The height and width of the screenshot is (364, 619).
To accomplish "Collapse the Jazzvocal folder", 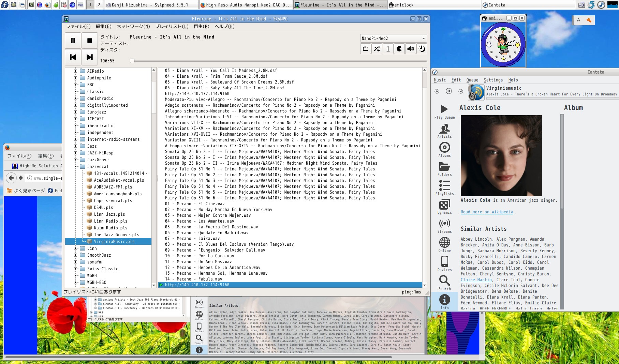I will coord(76,167).
